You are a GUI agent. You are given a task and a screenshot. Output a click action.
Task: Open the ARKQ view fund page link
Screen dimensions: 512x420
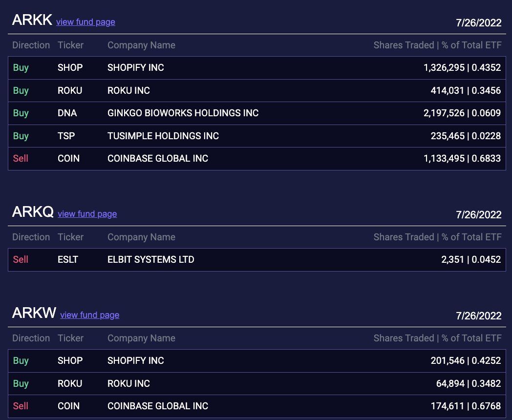coord(87,214)
